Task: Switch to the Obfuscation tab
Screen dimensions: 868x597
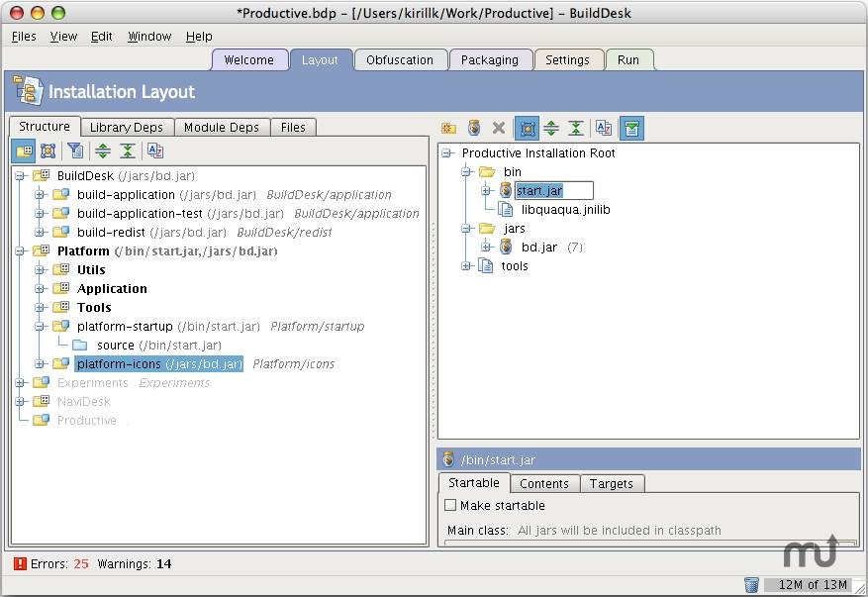Action: 400,59
